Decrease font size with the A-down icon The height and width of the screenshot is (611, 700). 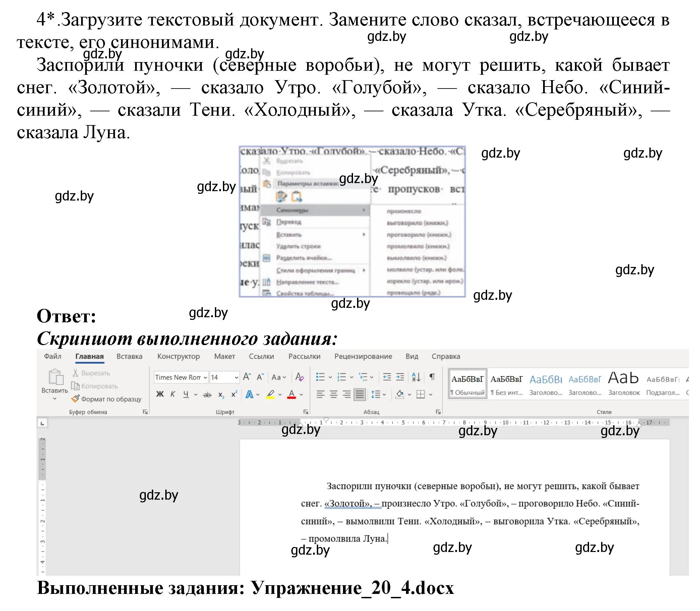pos(261,377)
